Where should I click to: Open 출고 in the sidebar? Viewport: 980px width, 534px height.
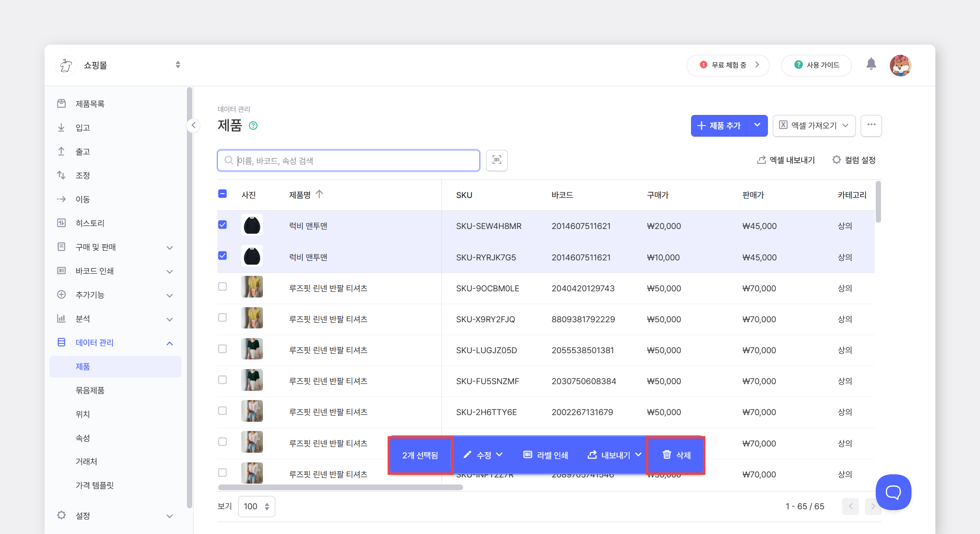pyautogui.click(x=116, y=151)
